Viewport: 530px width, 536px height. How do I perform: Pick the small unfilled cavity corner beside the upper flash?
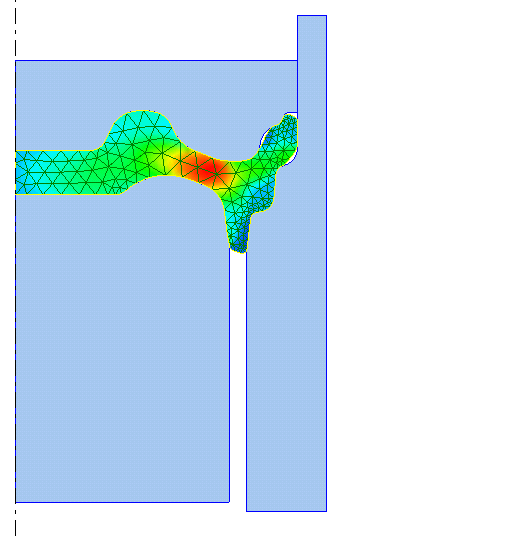click(x=292, y=114)
